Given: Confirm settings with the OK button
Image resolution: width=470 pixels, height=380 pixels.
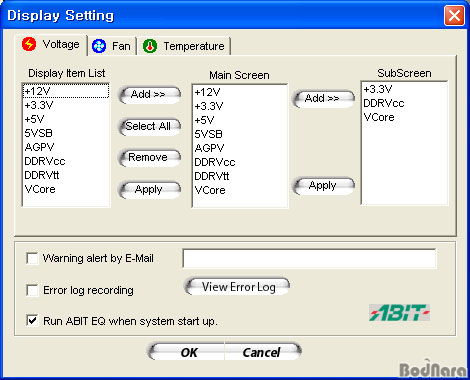Looking at the screenshot, I should [x=186, y=352].
